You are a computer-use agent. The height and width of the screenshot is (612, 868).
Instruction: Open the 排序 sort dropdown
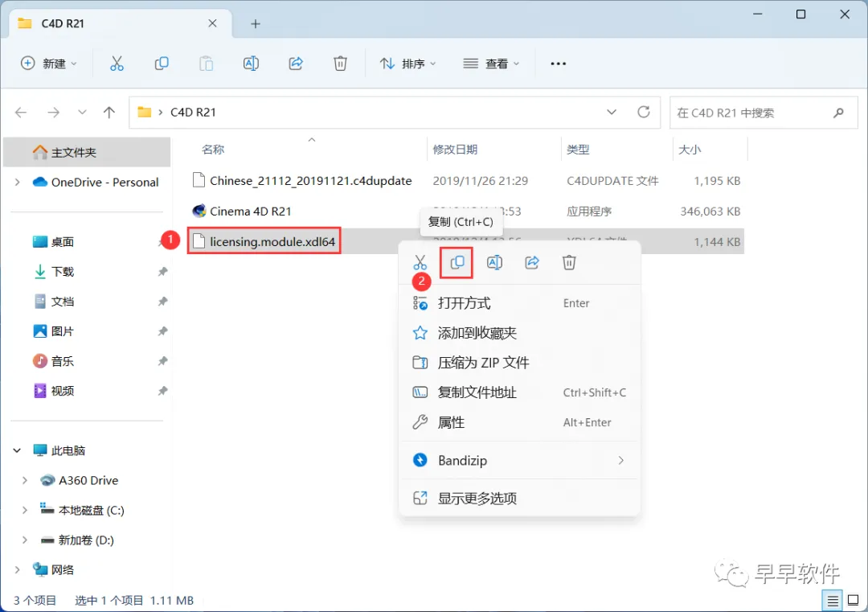click(x=408, y=64)
